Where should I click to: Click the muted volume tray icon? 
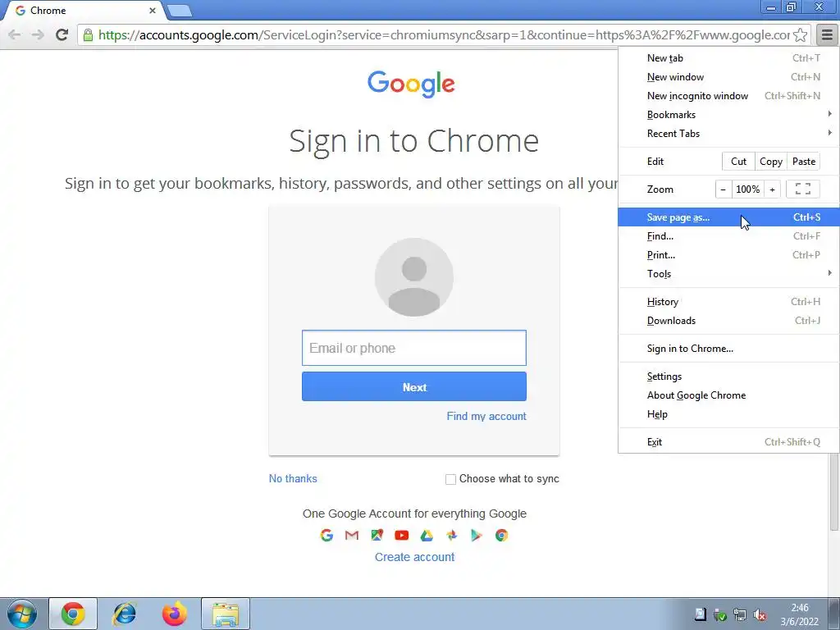click(x=759, y=615)
